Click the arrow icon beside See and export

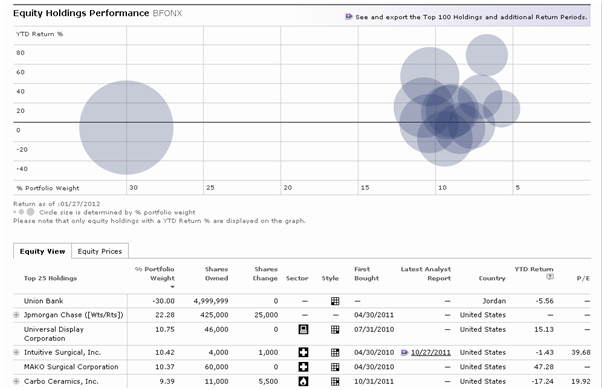pos(349,17)
